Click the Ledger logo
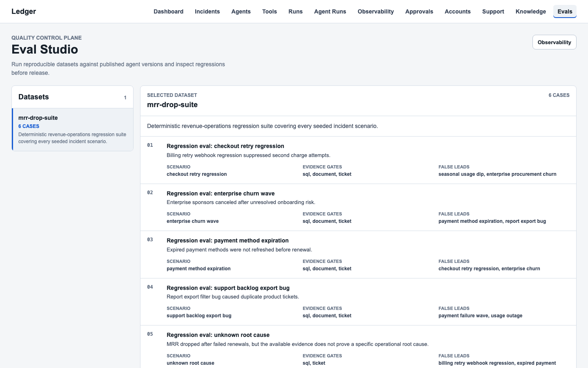Viewport: 588px width, 368px height. pyautogui.click(x=24, y=11)
